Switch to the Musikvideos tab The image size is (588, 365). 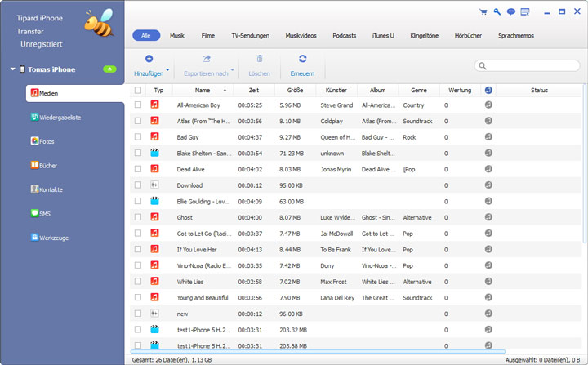[x=301, y=36]
